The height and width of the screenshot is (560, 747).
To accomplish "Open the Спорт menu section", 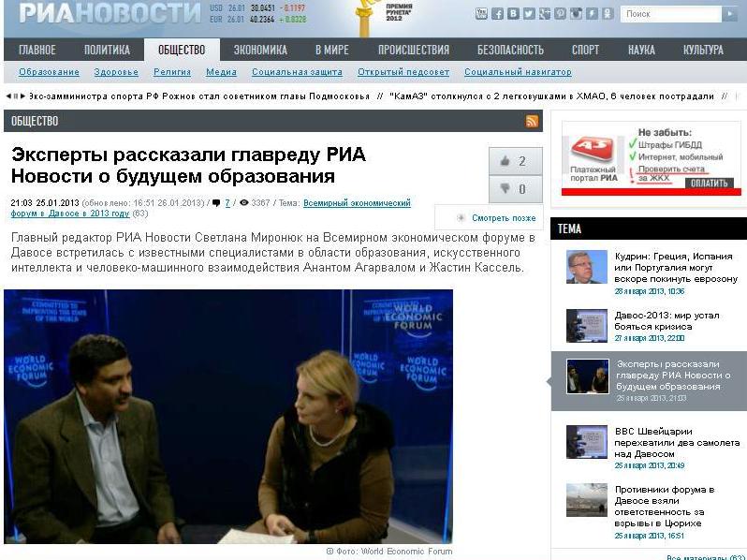I will coord(585,50).
